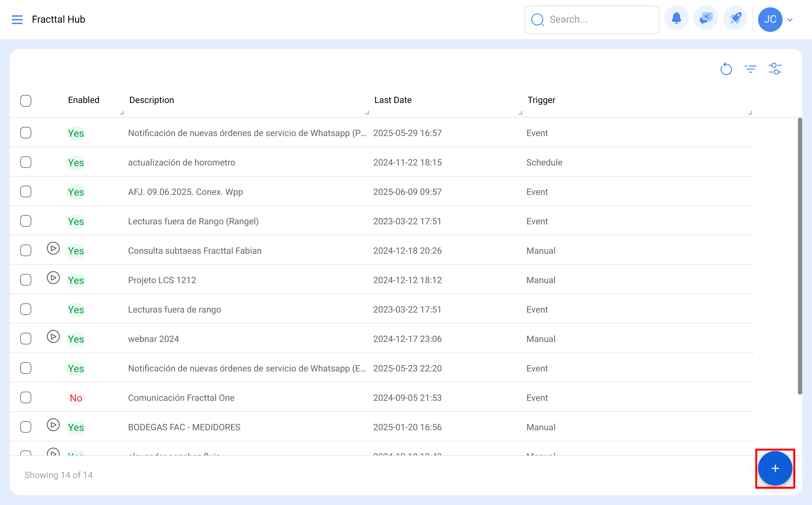Click the JC avatar icon

click(771, 19)
